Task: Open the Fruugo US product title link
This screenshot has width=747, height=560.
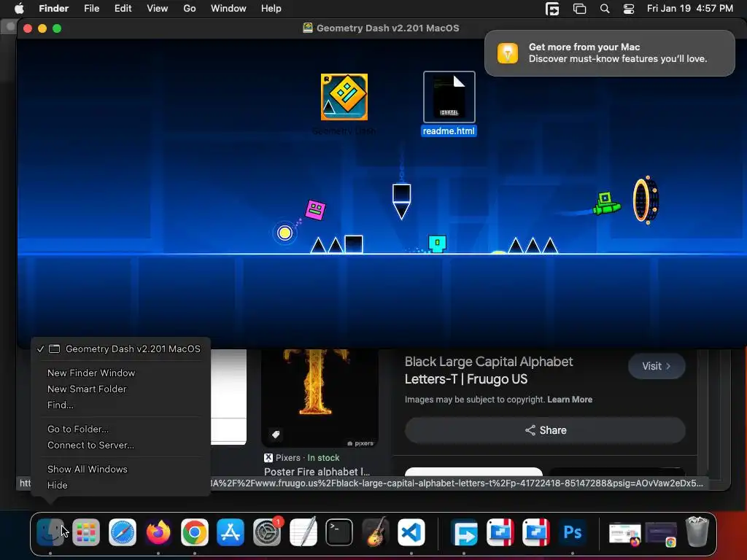Action: tap(489, 370)
